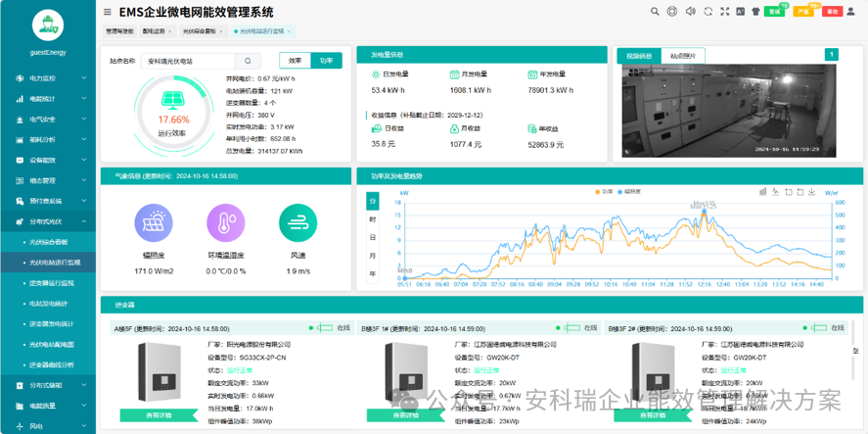Reset chart zoom tool icon
868x434 pixels.
pyautogui.click(x=799, y=192)
